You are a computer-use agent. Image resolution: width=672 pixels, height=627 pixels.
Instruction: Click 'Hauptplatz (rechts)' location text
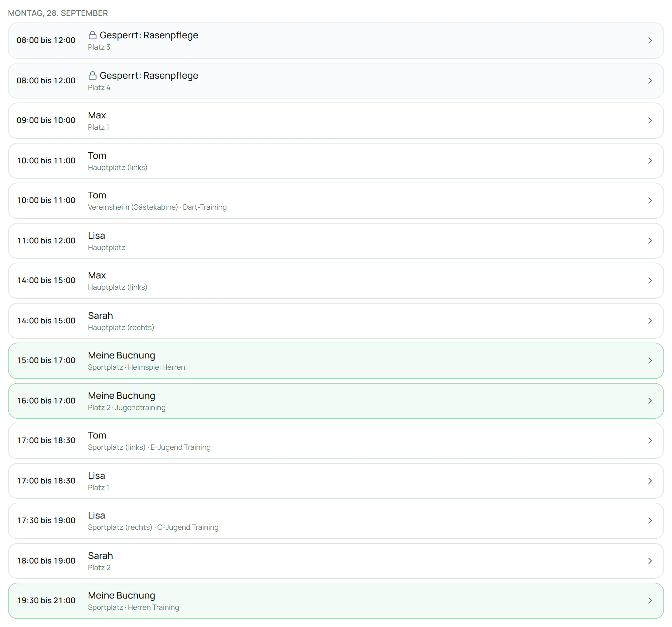coord(121,327)
